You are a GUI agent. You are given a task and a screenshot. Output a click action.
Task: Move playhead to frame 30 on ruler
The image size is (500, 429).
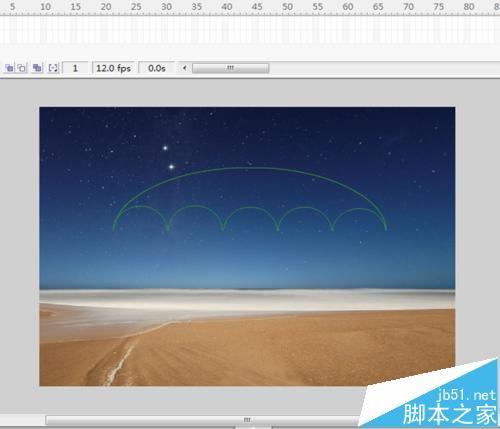tap(166, 7)
